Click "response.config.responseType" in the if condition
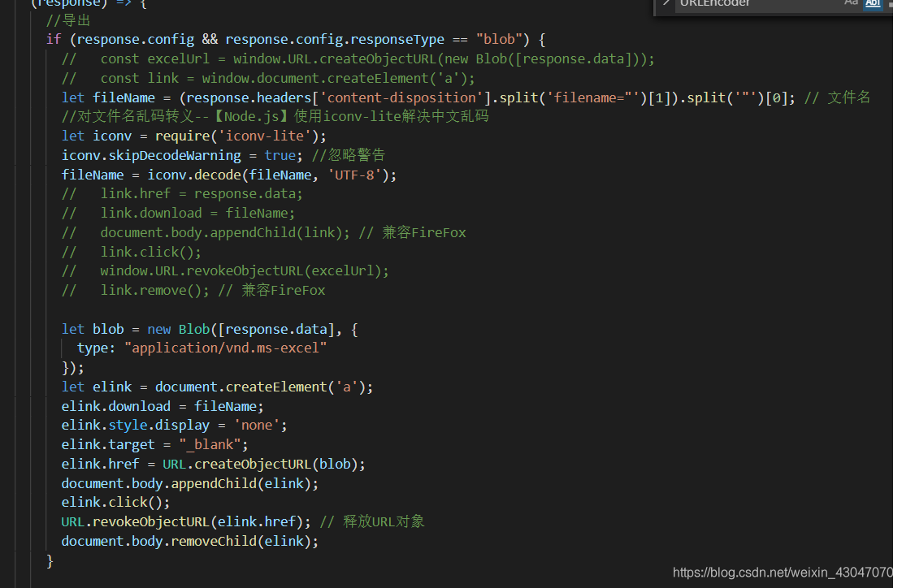 click(x=334, y=39)
